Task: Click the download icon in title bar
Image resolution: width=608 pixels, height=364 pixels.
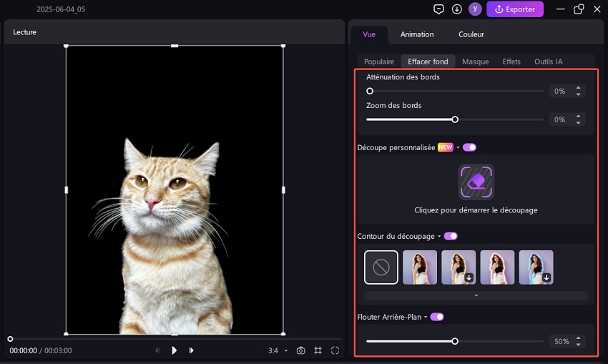Action: tap(457, 9)
